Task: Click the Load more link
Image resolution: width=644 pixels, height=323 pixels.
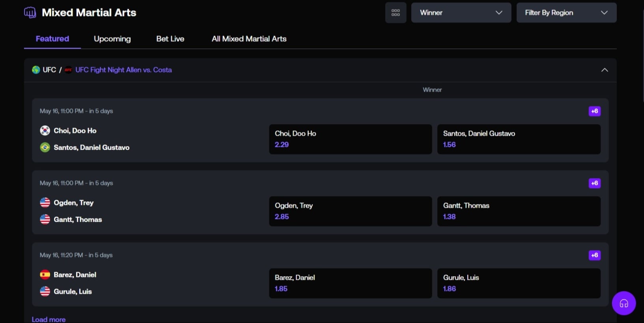Action: 49,319
